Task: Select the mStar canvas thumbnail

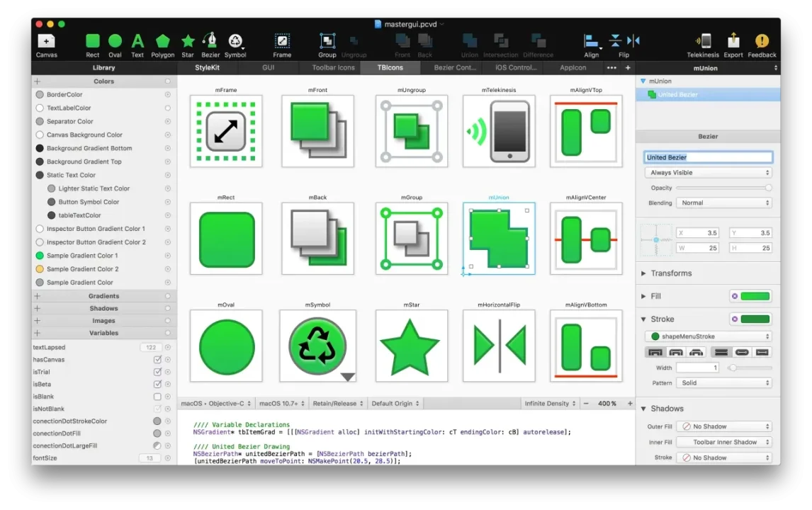Action: pos(411,346)
